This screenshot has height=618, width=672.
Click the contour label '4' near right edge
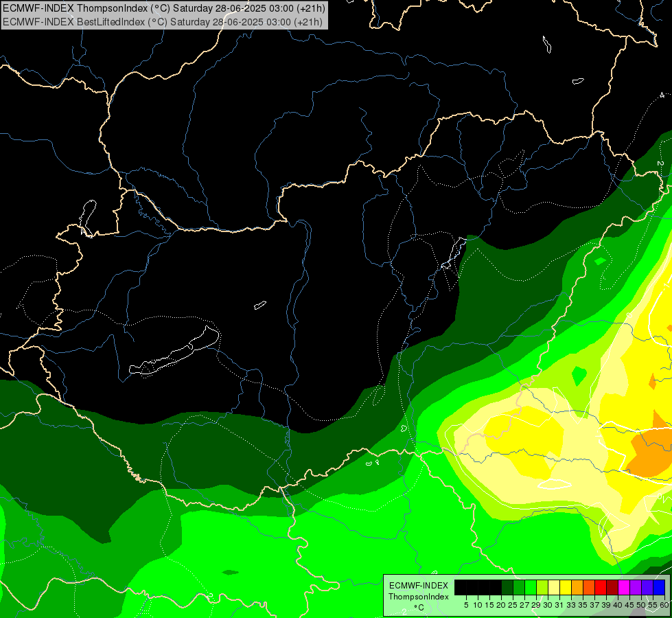click(x=662, y=95)
